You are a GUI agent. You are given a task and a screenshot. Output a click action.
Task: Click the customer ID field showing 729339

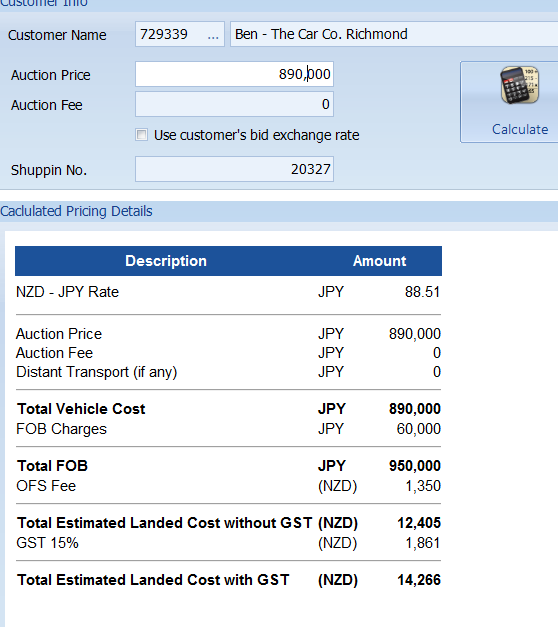point(180,34)
